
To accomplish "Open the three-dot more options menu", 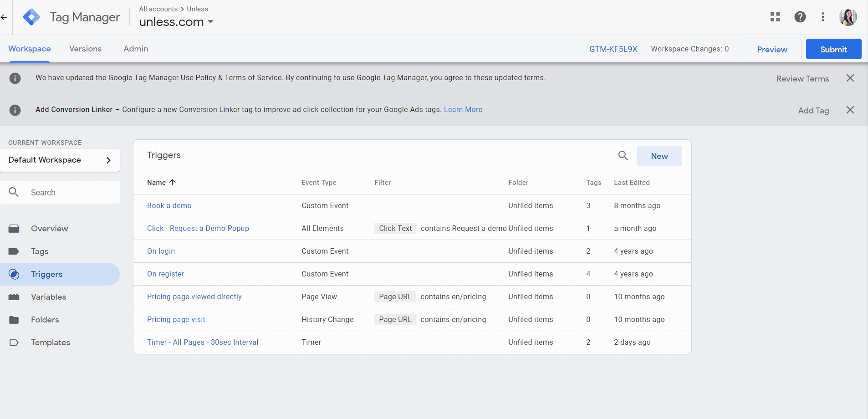I will click(x=823, y=17).
